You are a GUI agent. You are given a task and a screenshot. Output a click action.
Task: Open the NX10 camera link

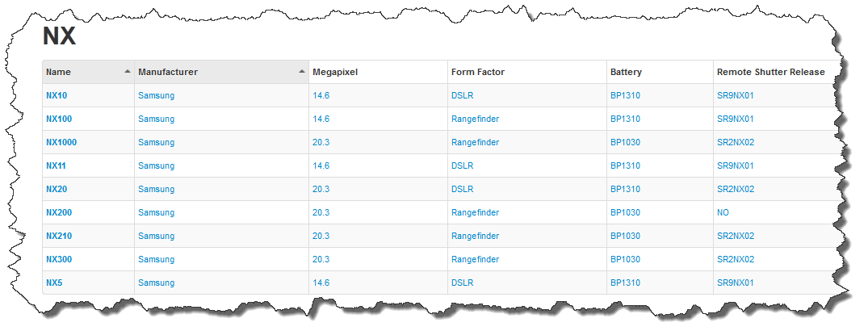57,95
